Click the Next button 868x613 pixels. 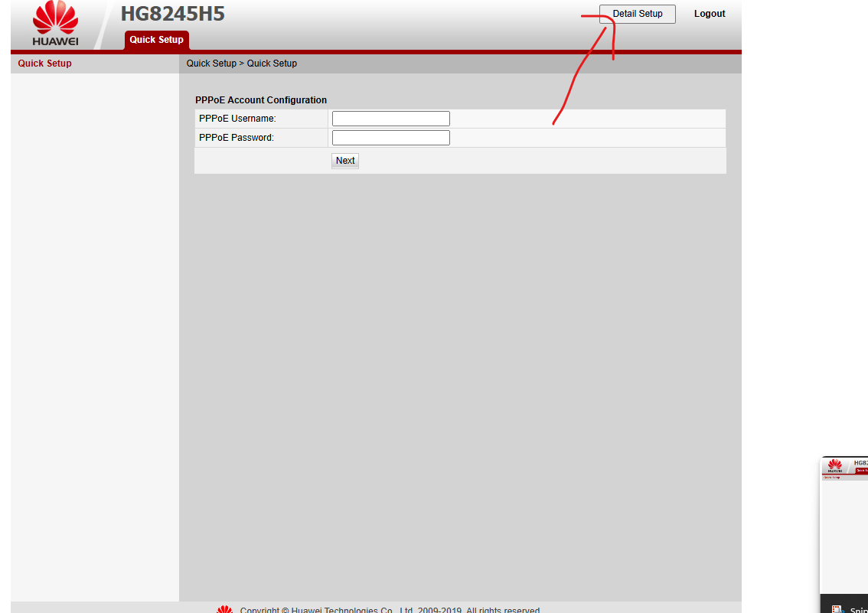pyautogui.click(x=345, y=161)
